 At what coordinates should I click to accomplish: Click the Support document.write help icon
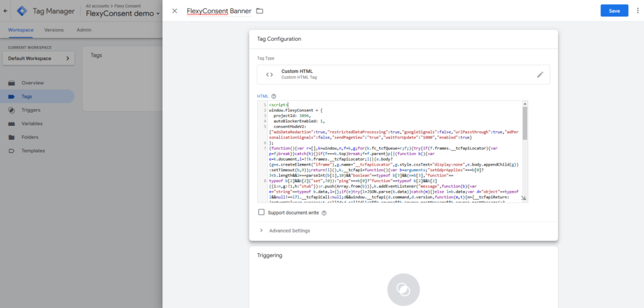point(325,213)
